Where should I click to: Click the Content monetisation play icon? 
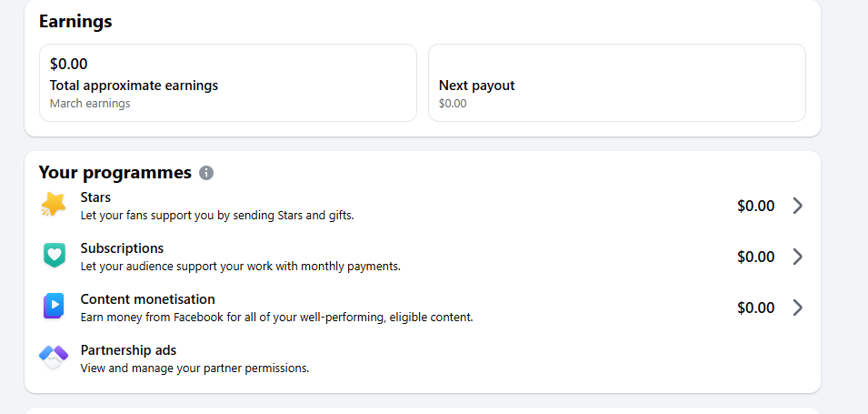click(54, 307)
